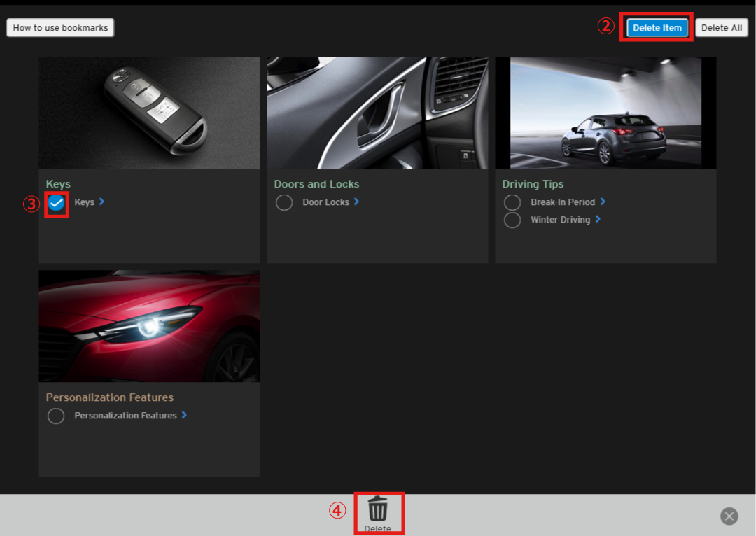Open the key fob thumbnail image
756x536 pixels.
coord(149,113)
